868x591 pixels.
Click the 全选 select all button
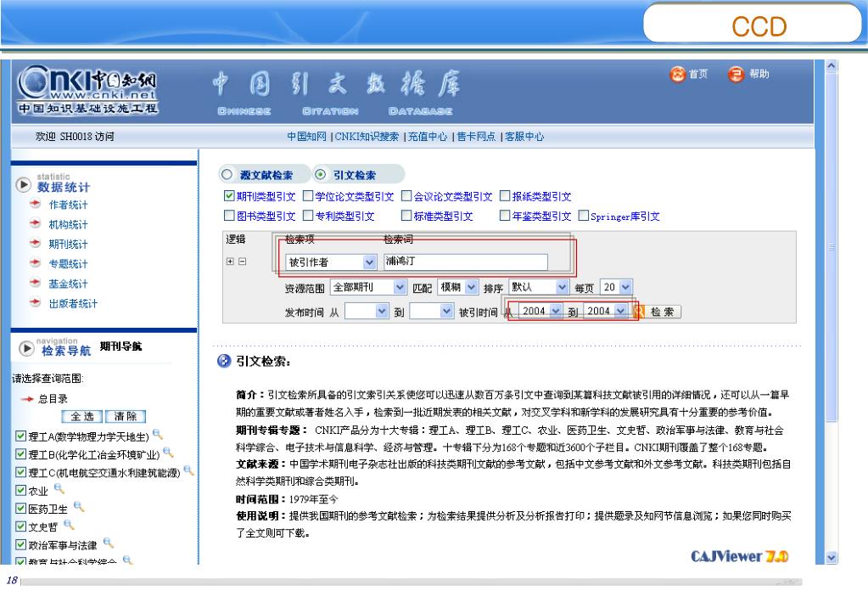coord(82,416)
